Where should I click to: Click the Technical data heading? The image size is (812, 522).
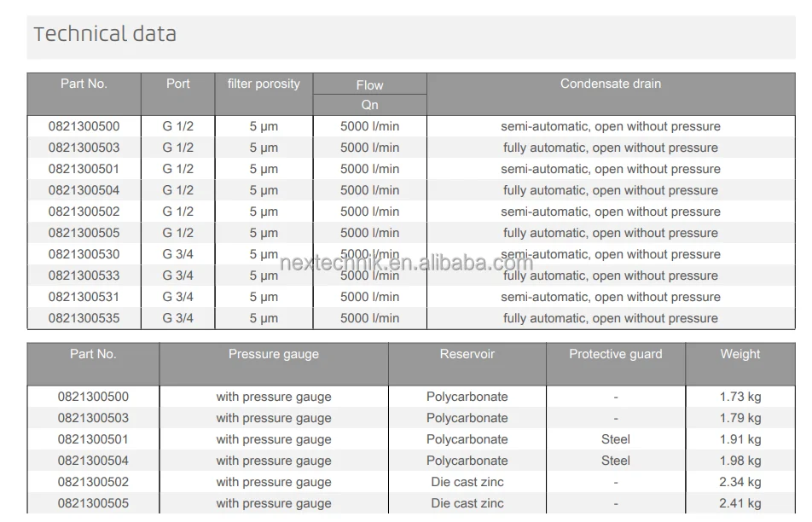[x=105, y=34]
